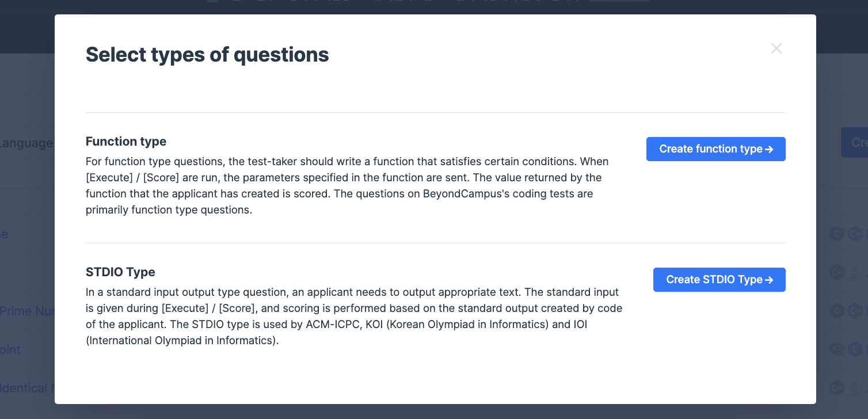Click the partially visible Create button at right edge

(855, 143)
